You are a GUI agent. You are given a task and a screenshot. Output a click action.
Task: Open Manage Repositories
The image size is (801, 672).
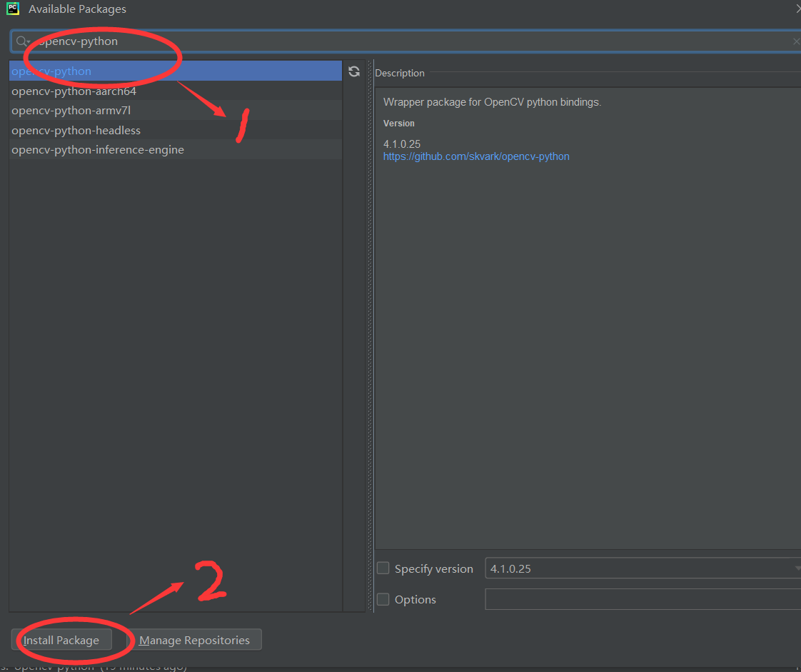pos(196,639)
